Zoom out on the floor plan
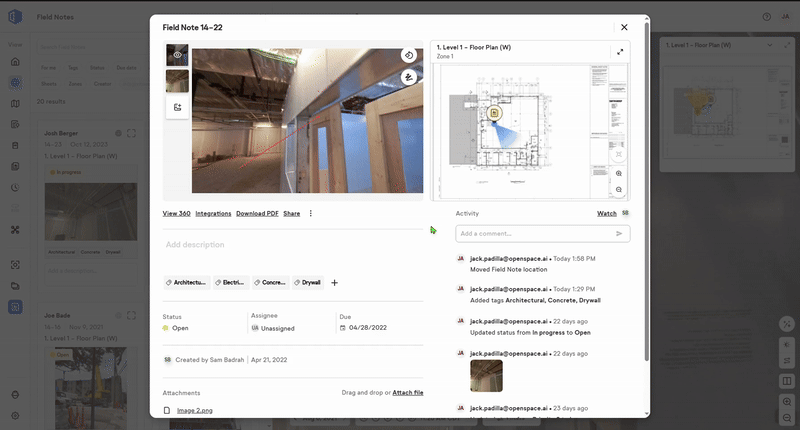800x430 pixels. [619, 190]
